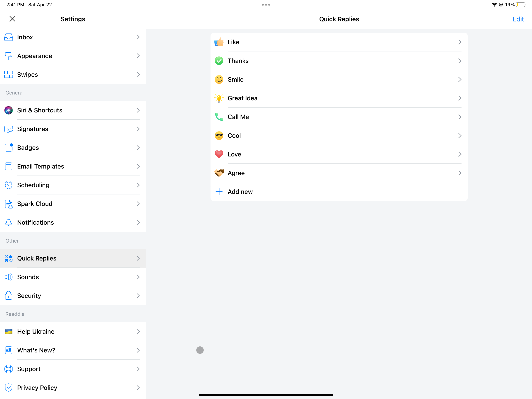Tap the three-dot multitasking control at top

coord(266,4)
